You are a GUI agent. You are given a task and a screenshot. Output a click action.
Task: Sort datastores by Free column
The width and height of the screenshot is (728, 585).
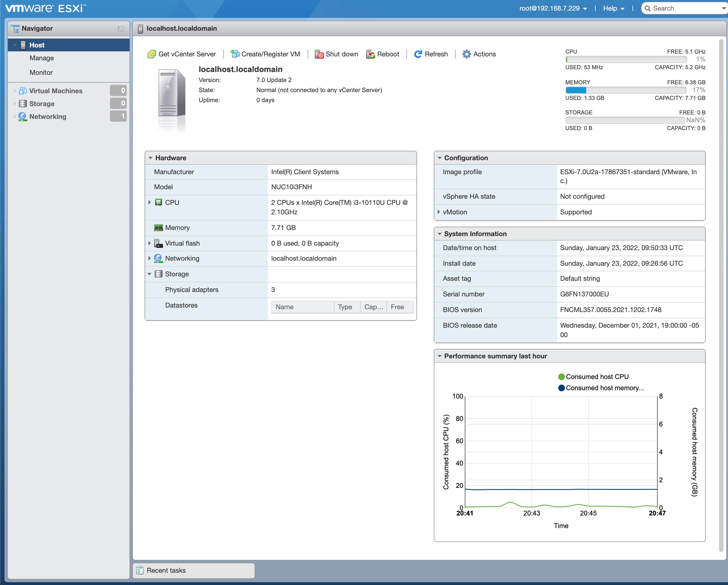click(x=399, y=307)
